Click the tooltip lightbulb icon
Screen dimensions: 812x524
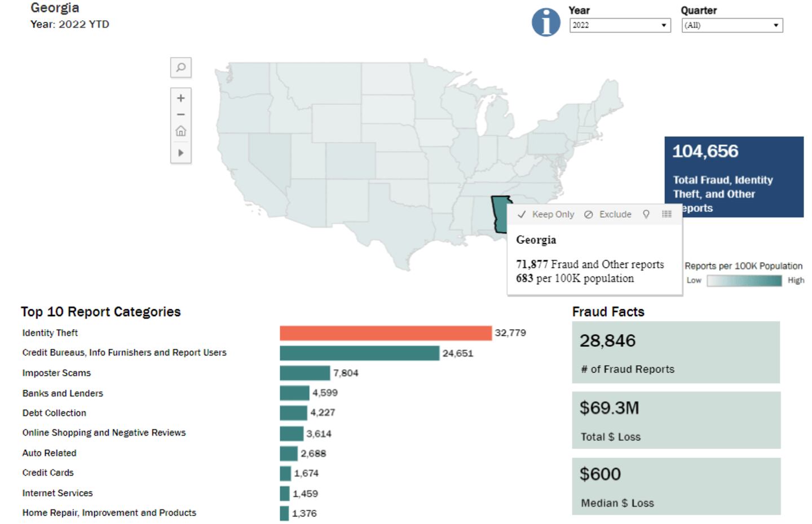646,214
